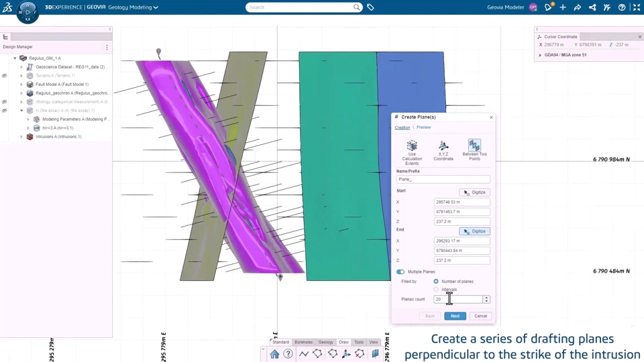Click the fullscreen collapse arrows icon
The width and height of the screenshot is (644, 362).
point(637,7)
